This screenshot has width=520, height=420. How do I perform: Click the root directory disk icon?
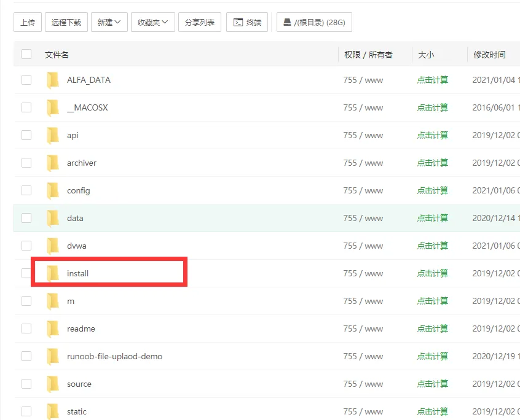287,23
